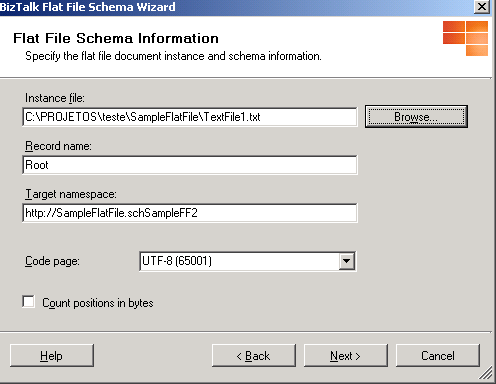Open the Code page dropdown arrow

(x=347, y=261)
